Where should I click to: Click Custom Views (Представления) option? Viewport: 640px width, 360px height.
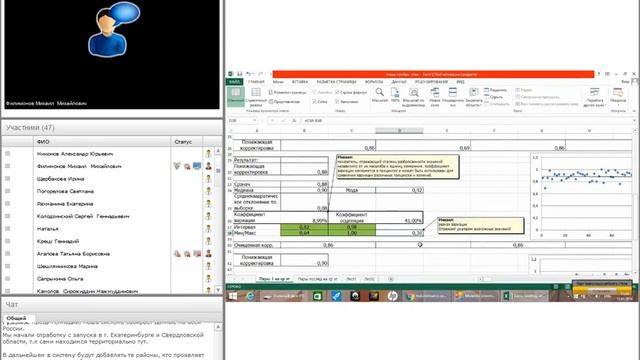coord(284,102)
